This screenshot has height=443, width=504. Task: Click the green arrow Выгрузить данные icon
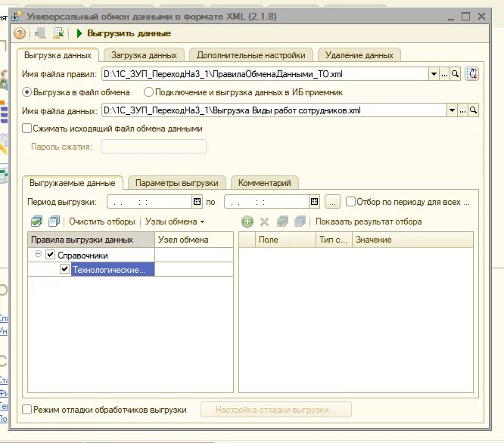point(79,33)
